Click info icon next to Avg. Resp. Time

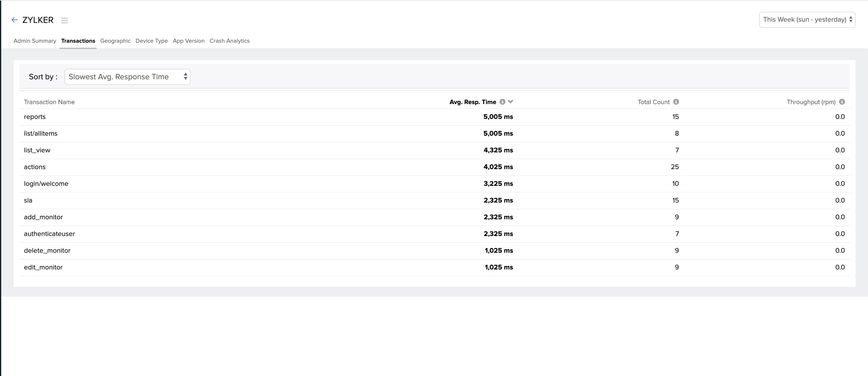(x=502, y=102)
